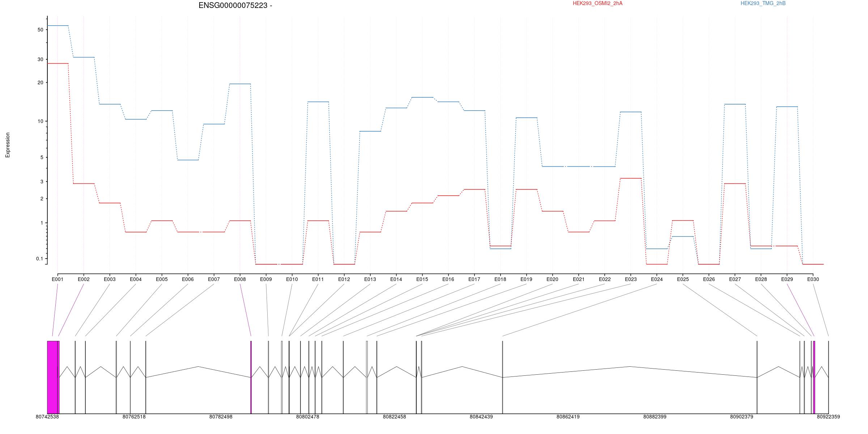Viewport: 868px width, 434px height.
Task: Click exon label E017
Action: 474,279
